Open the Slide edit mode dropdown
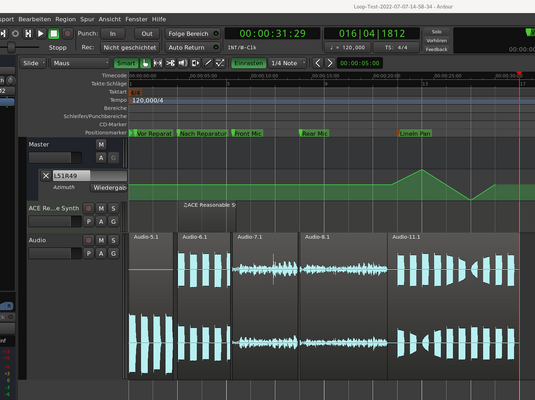The height and width of the screenshot is (400, 535). coord(33,63)
